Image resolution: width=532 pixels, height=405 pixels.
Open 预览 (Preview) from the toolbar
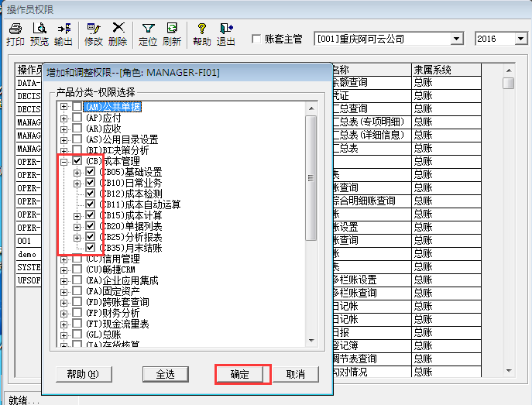(x=39, y=34)
